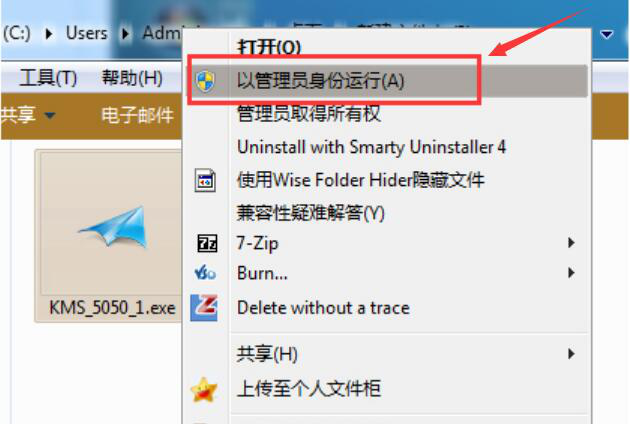Open the 工具(T) menu
The height and width of the screenshot is (424, 630).
[x=48, y=78]
